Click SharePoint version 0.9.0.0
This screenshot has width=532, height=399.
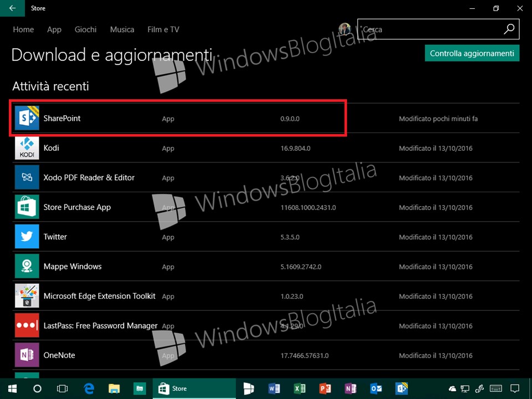290,119
